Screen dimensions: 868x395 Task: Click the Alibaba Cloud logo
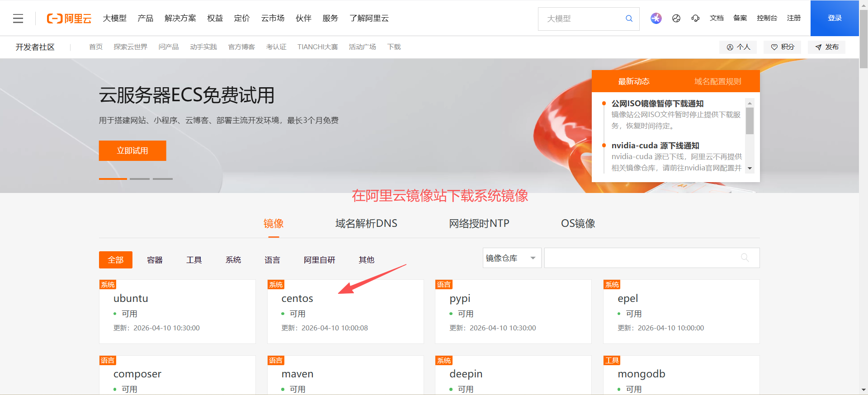pyautogui.click(x=69, y=19)
